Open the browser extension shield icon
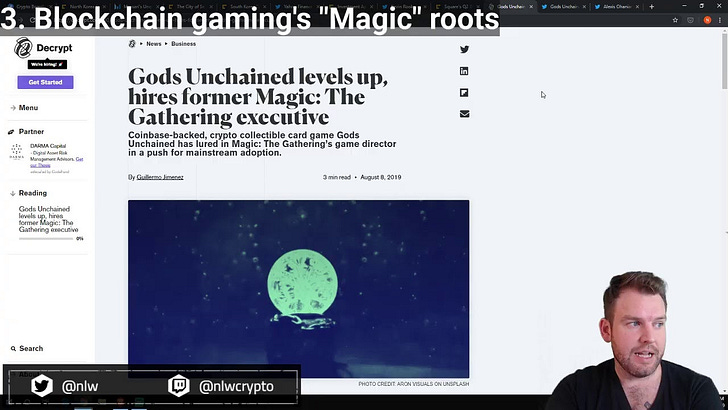Image resolution: width=728 pixels, height=410 pixels. (691, 20)
